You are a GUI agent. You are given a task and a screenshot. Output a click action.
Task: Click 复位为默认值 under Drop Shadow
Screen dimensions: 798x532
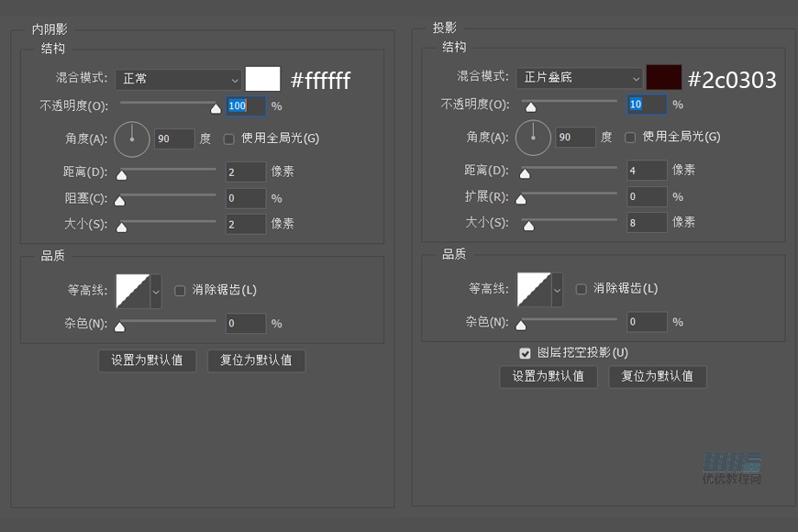(x=658, y=377)
